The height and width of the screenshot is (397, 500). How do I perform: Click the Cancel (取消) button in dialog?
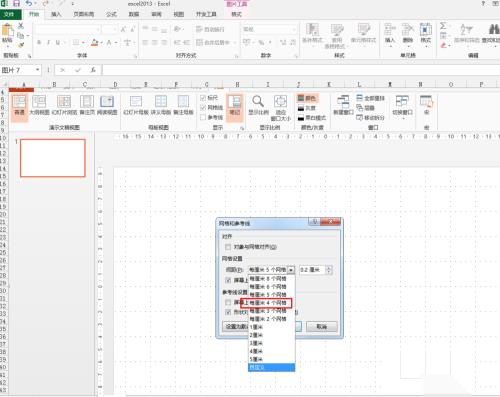click(x=322, y=327)
